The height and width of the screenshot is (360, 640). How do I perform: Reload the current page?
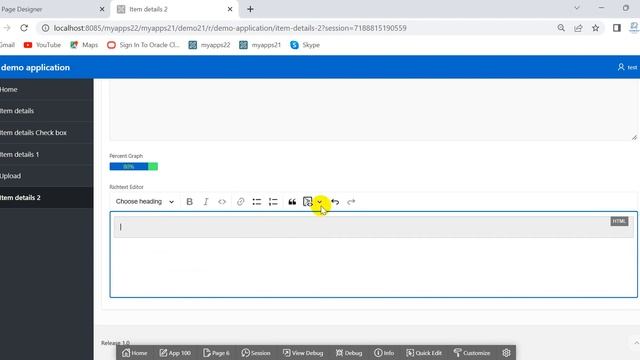click(x=24, y=28)
